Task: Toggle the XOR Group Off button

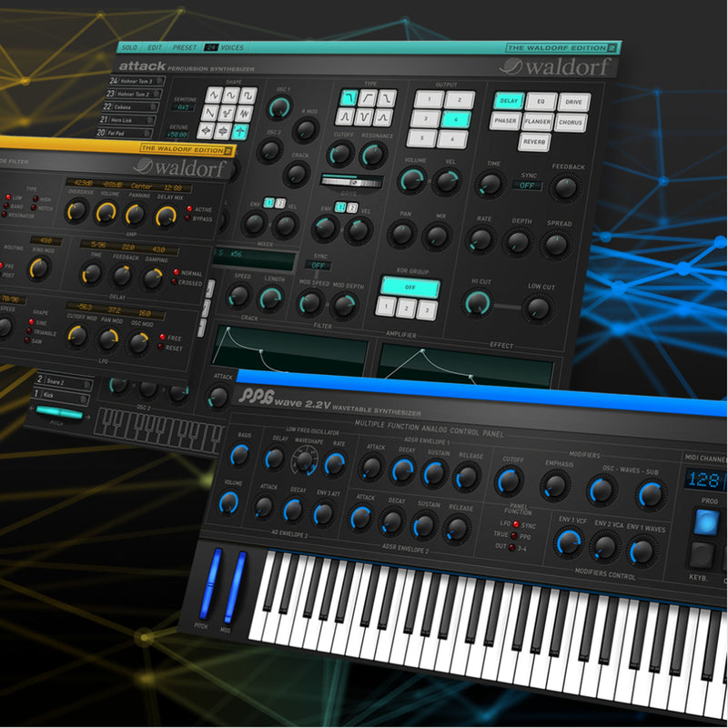Action: 409,288
